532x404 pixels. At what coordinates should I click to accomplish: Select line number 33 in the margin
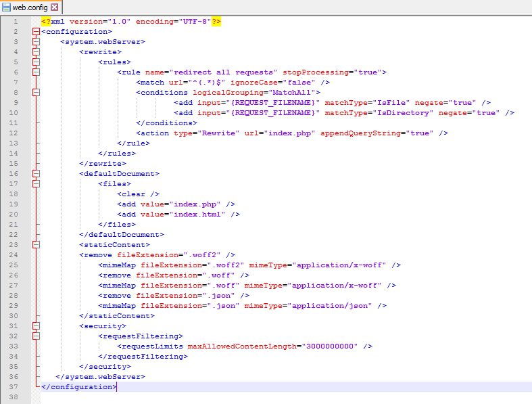click(x=14, y=346)
